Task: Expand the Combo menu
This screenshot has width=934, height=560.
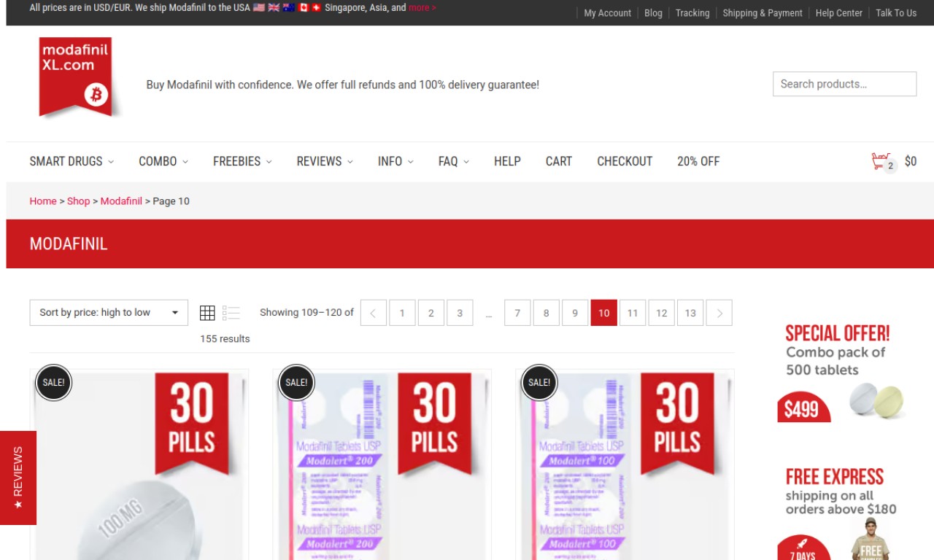Action: 163,161
